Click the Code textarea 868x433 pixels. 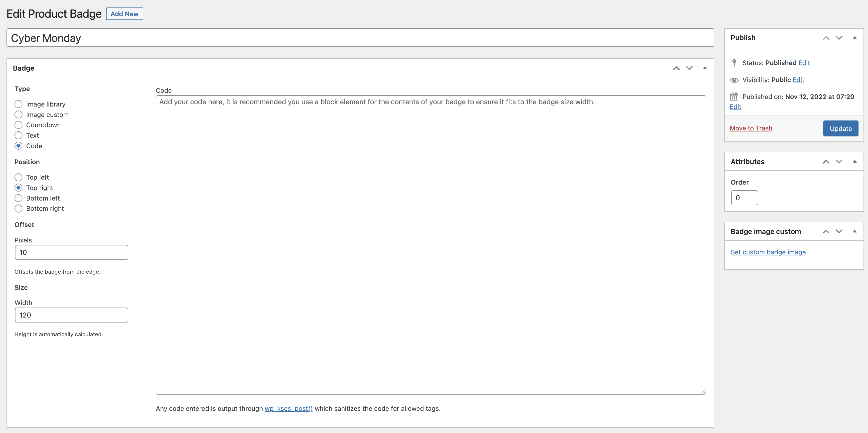click(431, 245)
